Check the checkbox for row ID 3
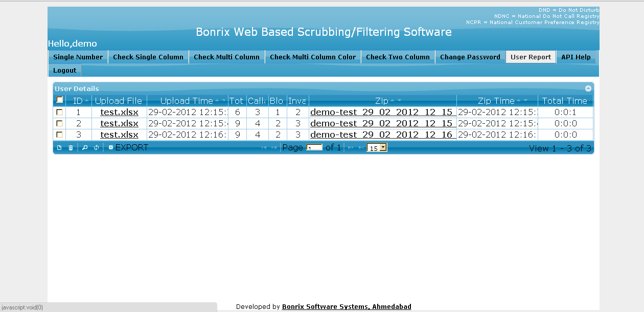 tap(59, 135)
